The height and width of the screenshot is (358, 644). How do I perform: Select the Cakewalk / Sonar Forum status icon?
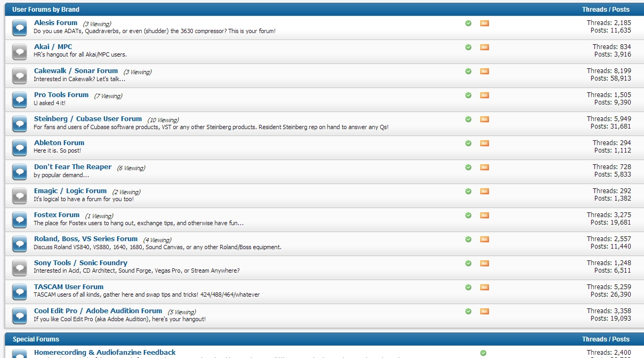point(20,76)
